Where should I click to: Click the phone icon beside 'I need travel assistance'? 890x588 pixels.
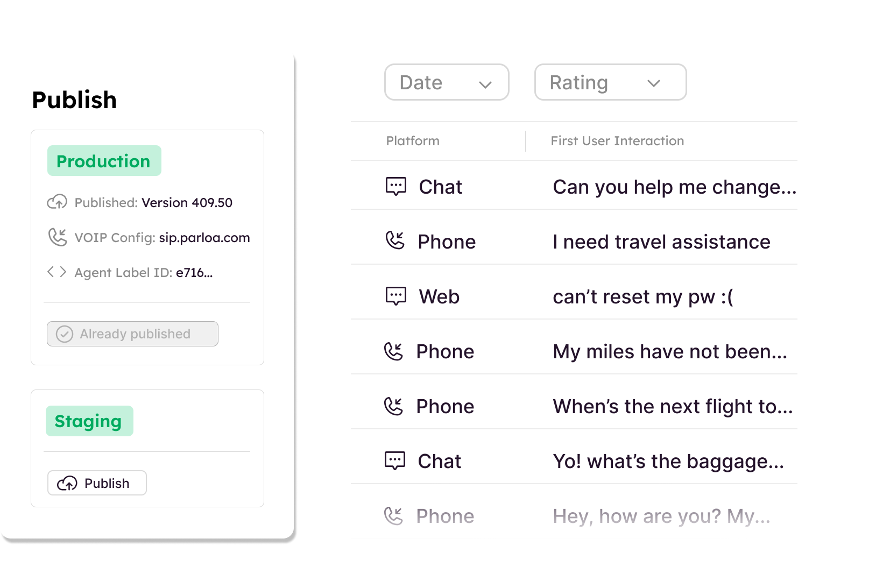(x=395, y=240)
